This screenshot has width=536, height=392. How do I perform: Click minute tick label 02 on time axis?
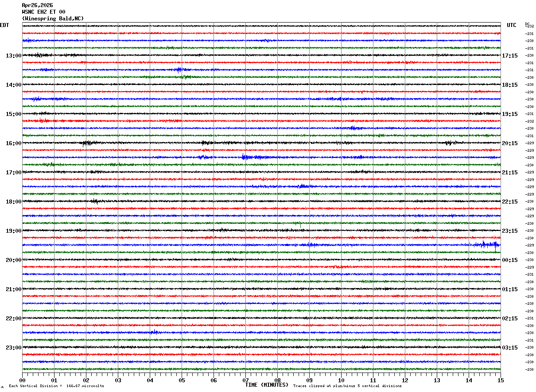86,380
